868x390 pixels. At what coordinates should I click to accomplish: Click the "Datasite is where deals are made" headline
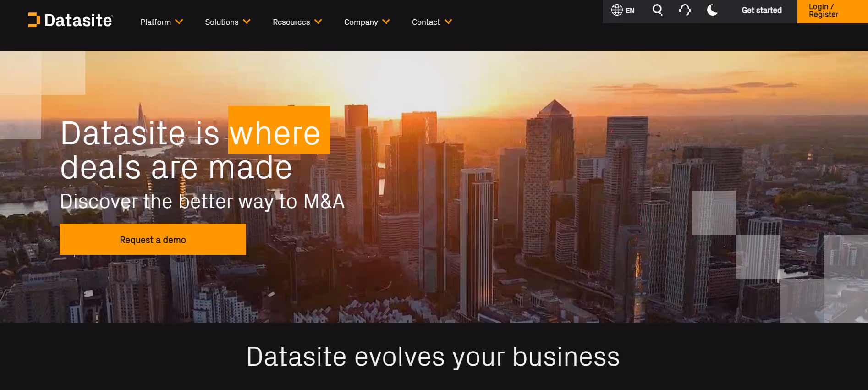click(x=195, y=150)
